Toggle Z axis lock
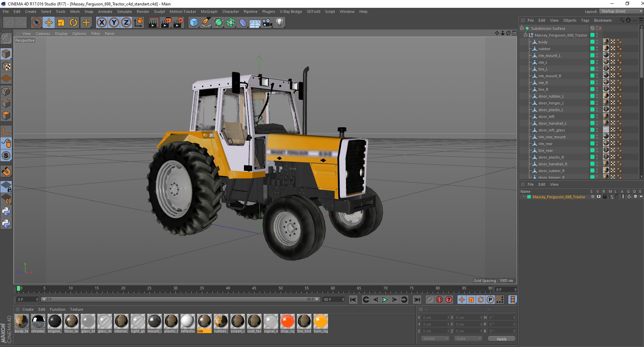This screenshot has height=347, width=644. pyautogui.click(x=126, y=23)
